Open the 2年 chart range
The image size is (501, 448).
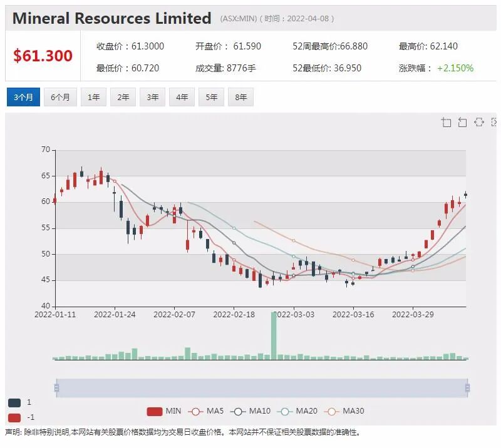coord(123,97)
